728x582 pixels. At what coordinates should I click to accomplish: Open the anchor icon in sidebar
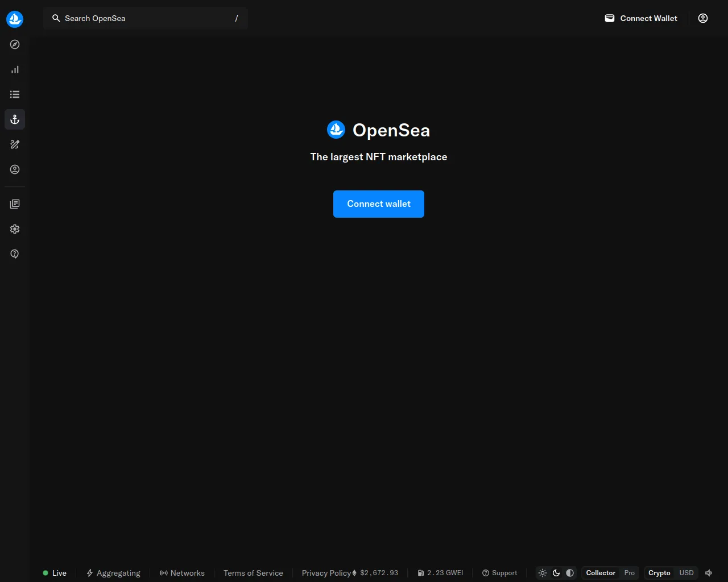pyautogui.click(x=15, y=119)
